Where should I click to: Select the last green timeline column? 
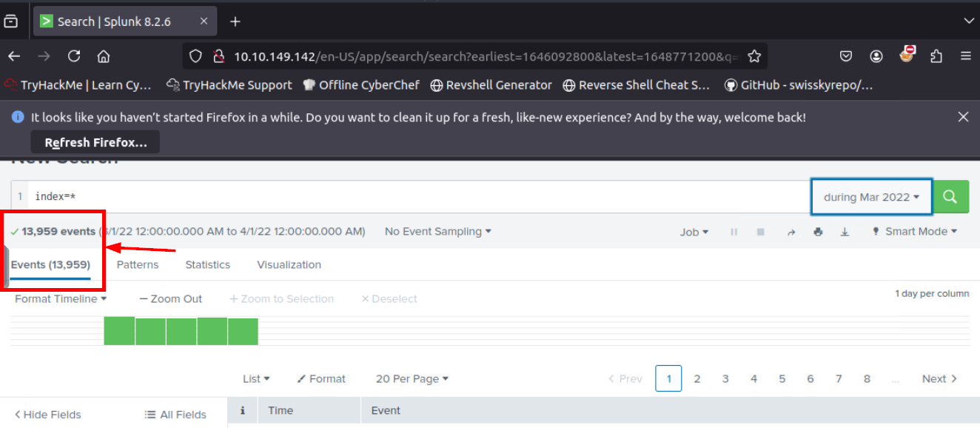pyautogui.click(x=243, y=331)
